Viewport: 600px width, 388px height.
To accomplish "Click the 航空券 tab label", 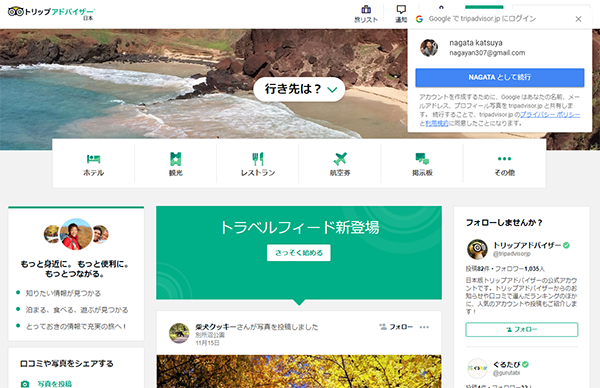I will [x=340, y=173].
